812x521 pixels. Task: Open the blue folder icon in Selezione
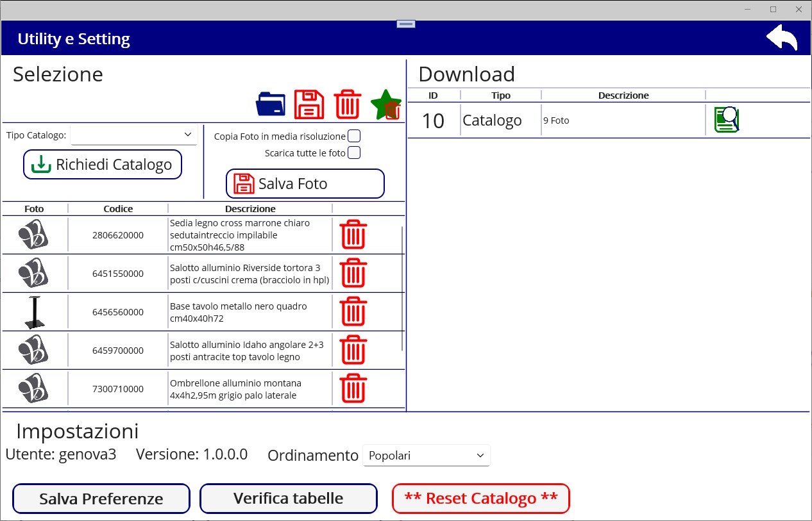pyautogui.click(x=271, y=104)
